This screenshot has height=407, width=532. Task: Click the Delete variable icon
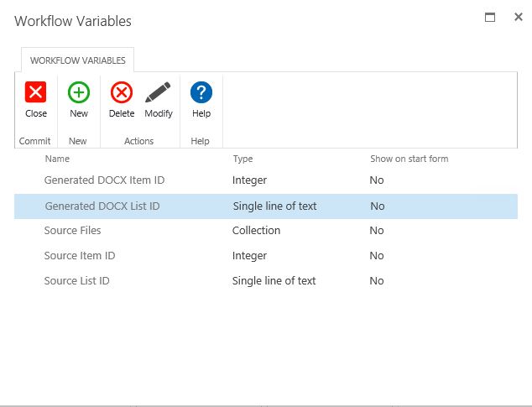coord(122,92)
